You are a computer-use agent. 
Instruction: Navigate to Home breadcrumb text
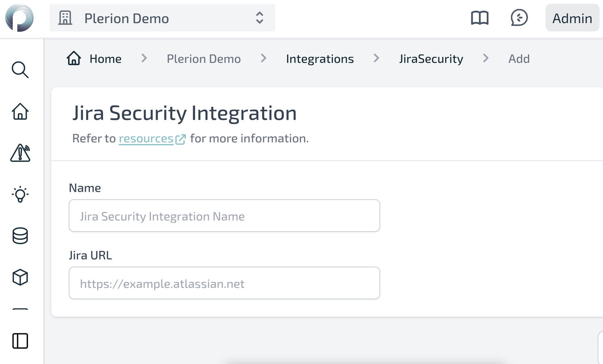[x=105, y=59]
